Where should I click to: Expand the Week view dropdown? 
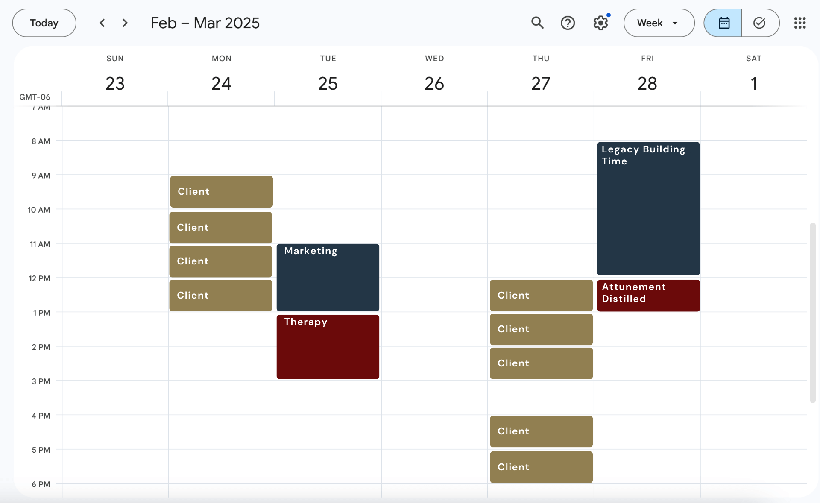[x=659, y=23]
